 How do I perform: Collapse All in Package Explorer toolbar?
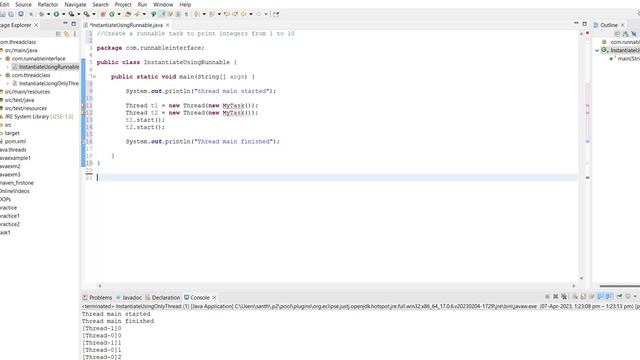(x=58, y=34)
